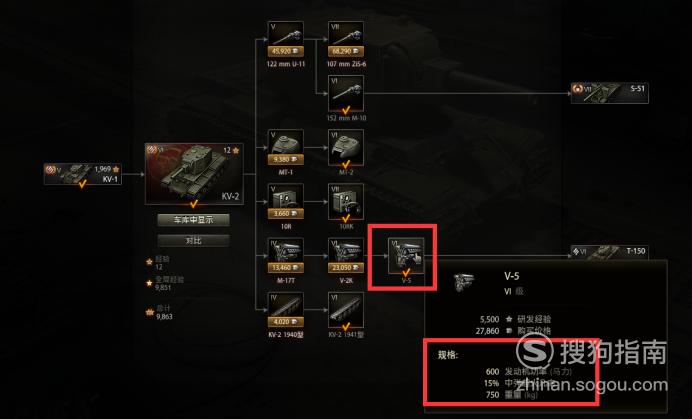Select the KV-2 1940 tracks module

tap(286, 310)
